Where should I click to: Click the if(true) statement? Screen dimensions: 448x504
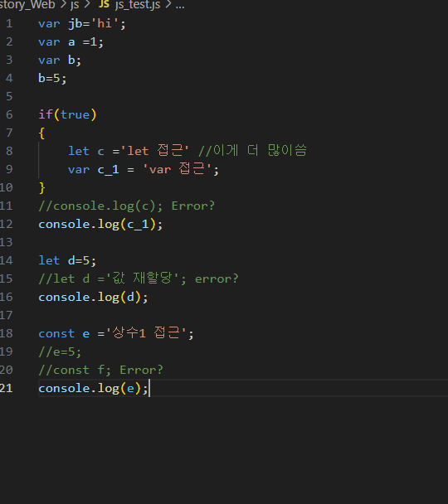[67, 114]
